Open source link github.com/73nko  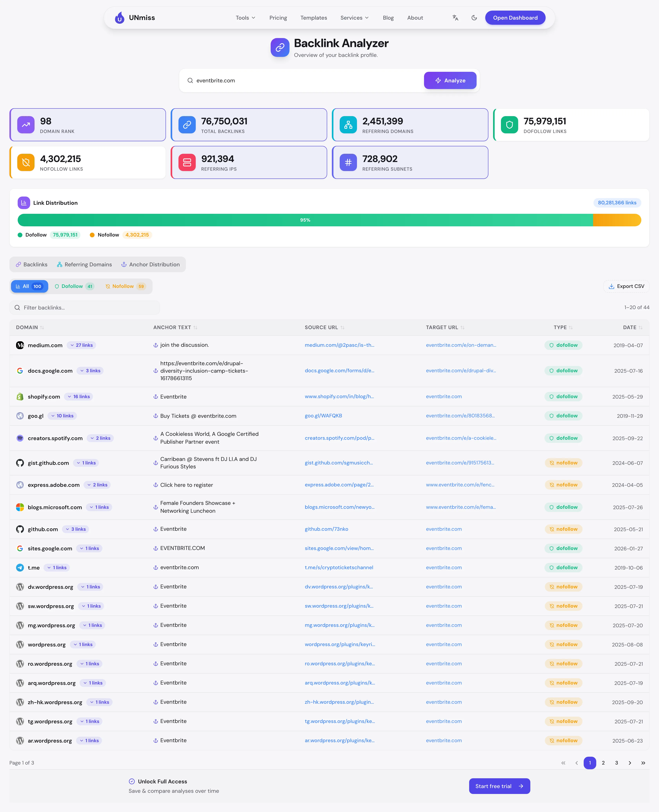327,529
